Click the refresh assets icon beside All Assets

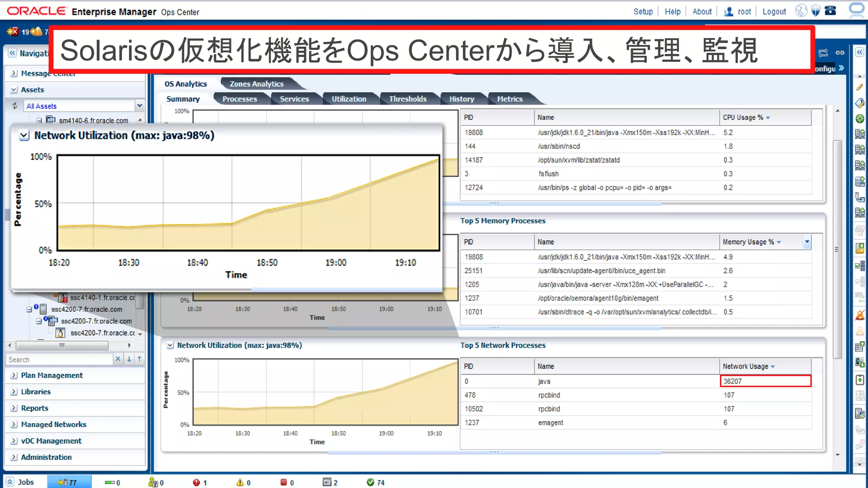15,106
